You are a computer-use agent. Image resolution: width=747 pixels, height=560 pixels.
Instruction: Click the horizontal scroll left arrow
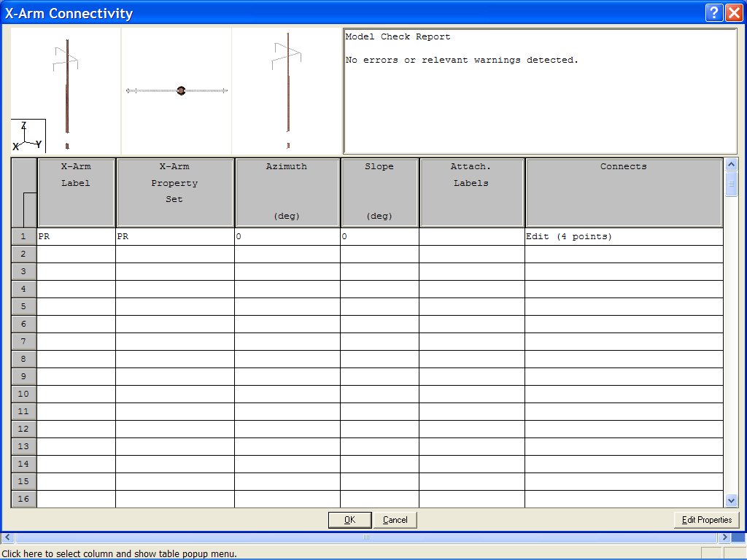pyautogui.click(x=7, y=537)
